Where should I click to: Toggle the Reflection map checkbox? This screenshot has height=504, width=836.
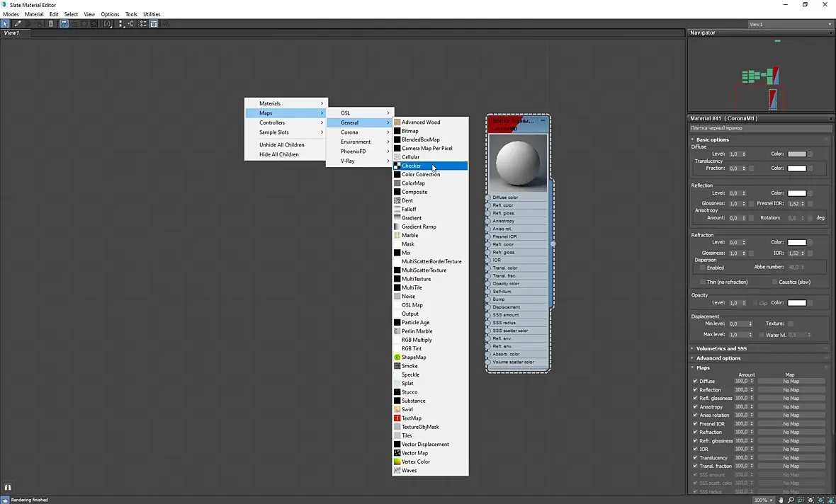pyautogui.click(x=695, y=389)
